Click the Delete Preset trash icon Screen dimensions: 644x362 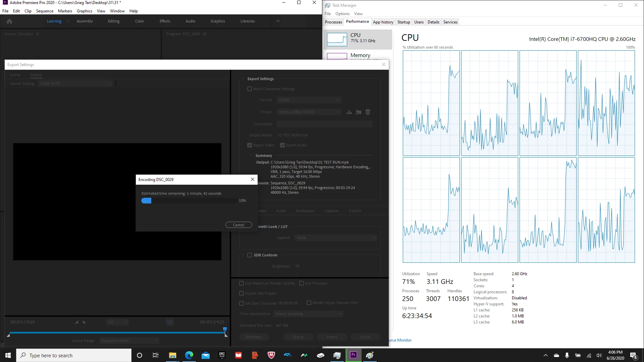click(x=368, y=112)
